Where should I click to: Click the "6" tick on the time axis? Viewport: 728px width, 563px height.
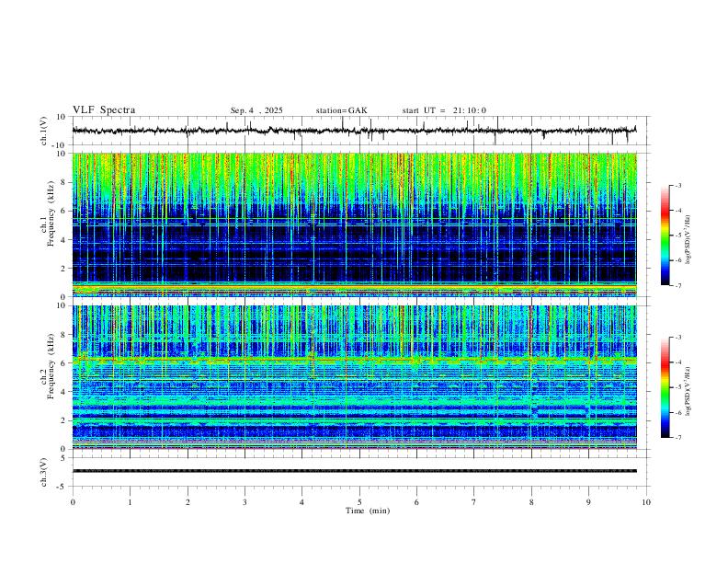[x=416, y=502]
